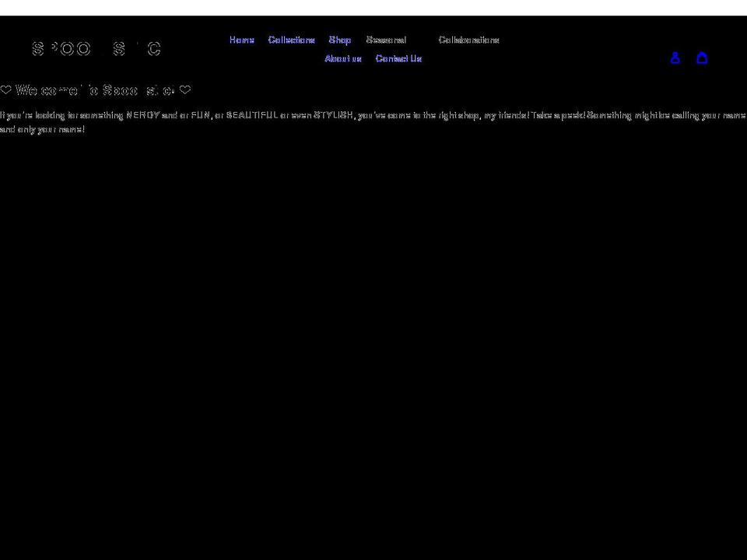Open the shopping cart icon
The image size is (747, 560).
(x=702, y=58)
